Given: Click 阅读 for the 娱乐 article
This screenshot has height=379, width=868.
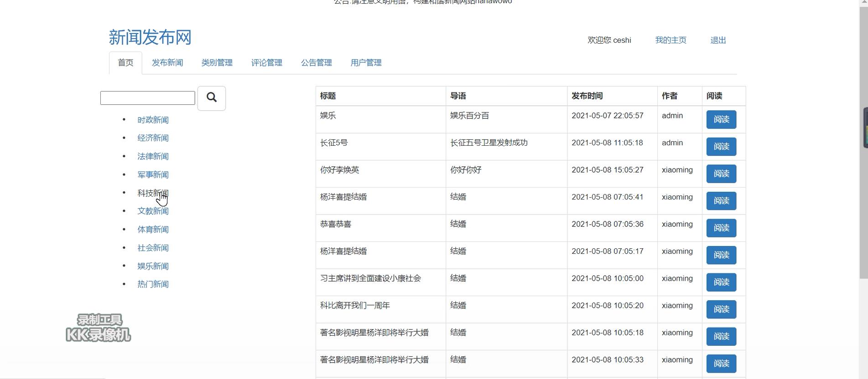Looking at the screenshot, I should pyautogui.click(x=721, y=119).
